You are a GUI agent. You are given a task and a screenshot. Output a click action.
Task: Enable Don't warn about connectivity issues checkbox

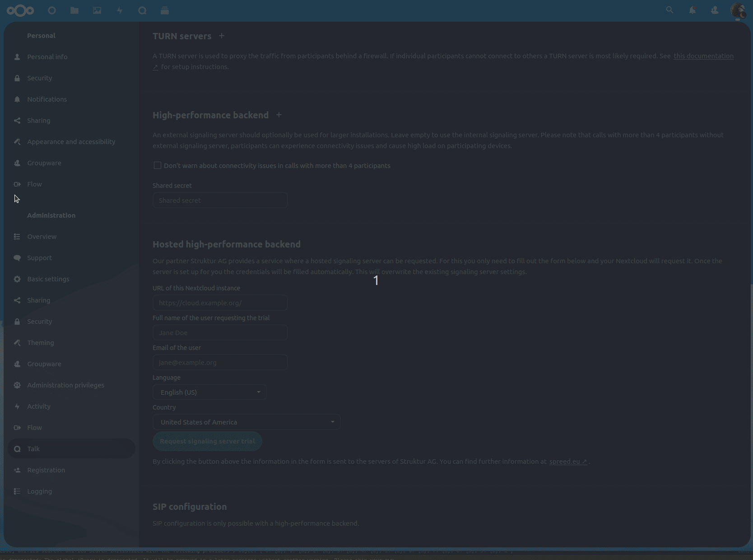coord(157,165)
